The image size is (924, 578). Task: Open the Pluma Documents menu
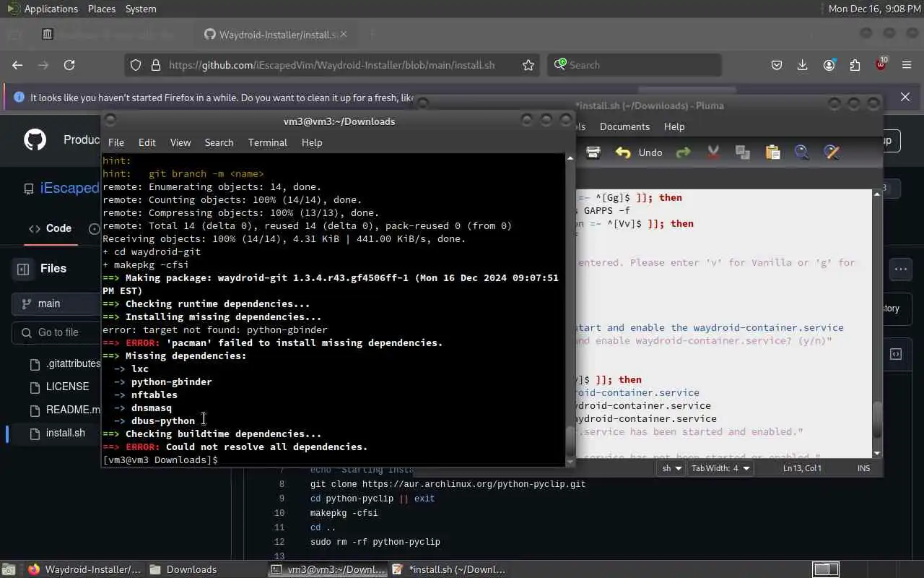[624, 126]
